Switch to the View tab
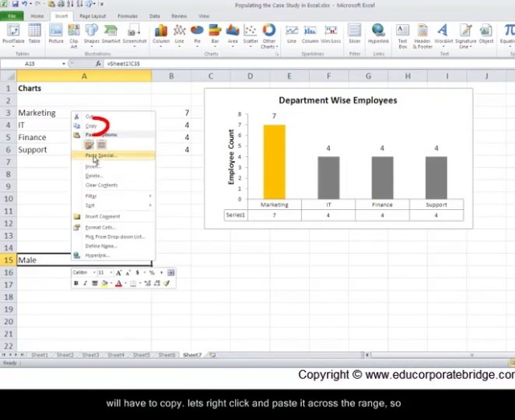 pos(204,16)
